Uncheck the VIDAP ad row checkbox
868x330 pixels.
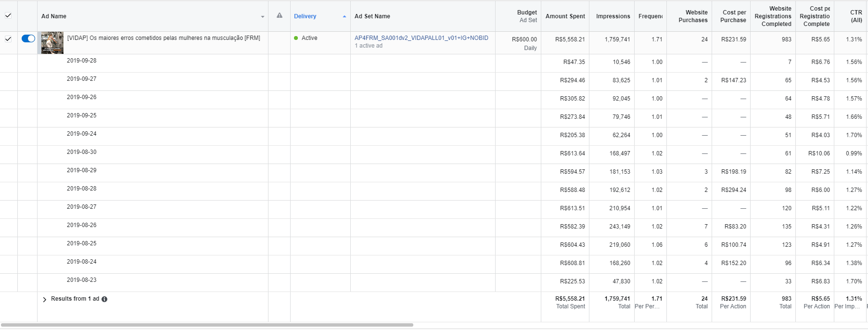coord(8,38)
